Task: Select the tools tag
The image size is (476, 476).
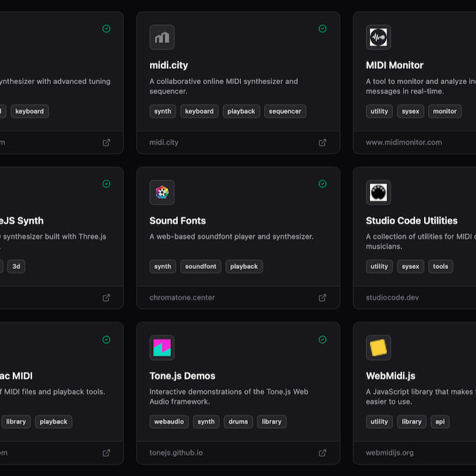Action: (441, 267)
